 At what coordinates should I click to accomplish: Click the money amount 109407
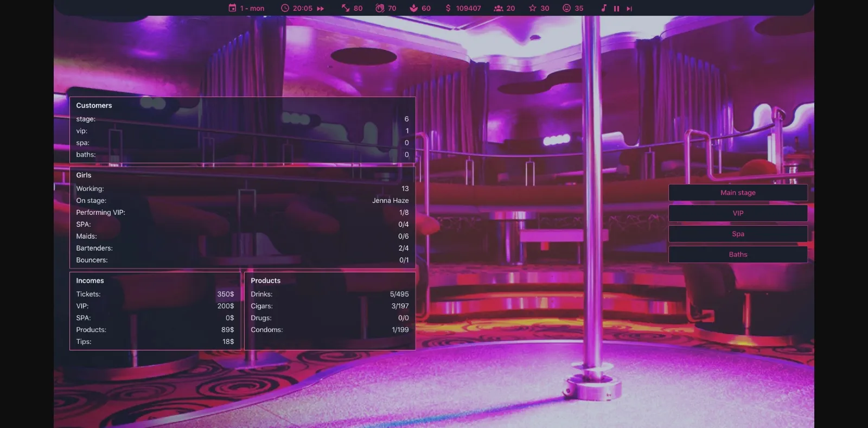[468, 9]
